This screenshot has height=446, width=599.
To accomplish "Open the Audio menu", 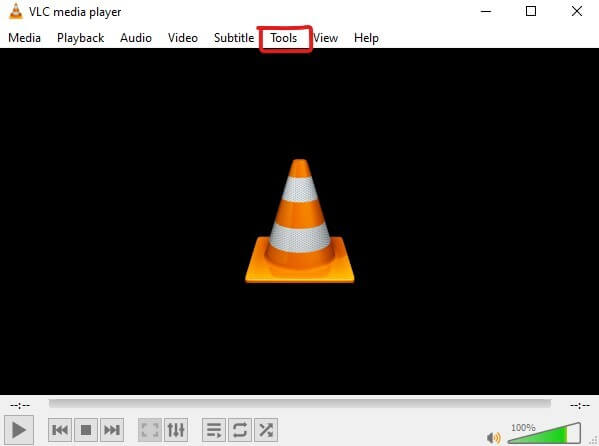I will click(x=136, y=38).
